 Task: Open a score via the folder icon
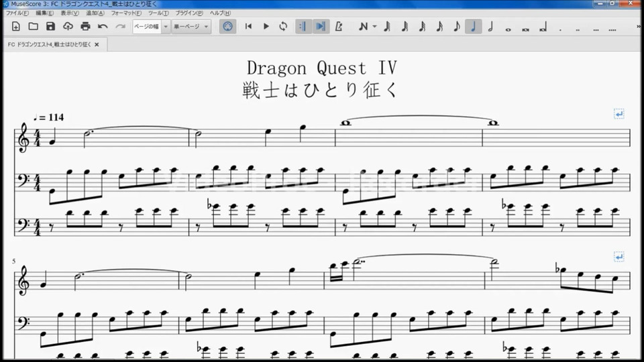point(34,27)
